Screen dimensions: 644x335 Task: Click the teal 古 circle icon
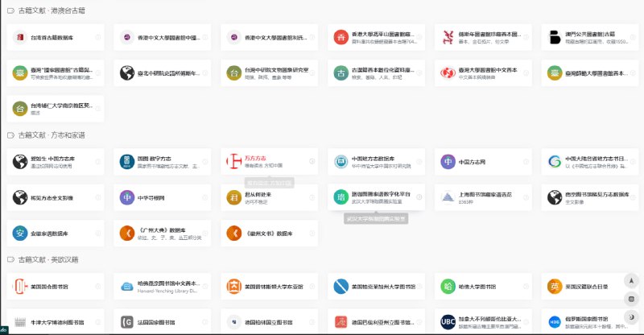pyautogui.click(x=341, y=73)
